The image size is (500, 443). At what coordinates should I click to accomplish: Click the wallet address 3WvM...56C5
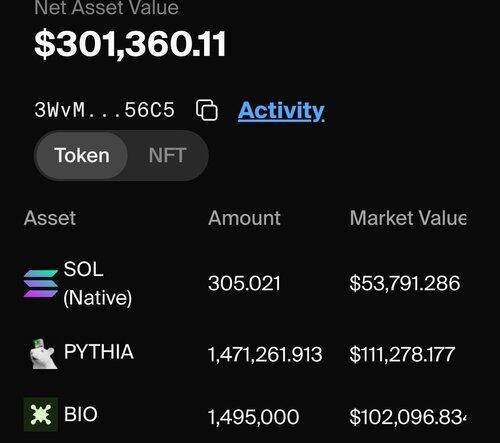pos(104,110)
